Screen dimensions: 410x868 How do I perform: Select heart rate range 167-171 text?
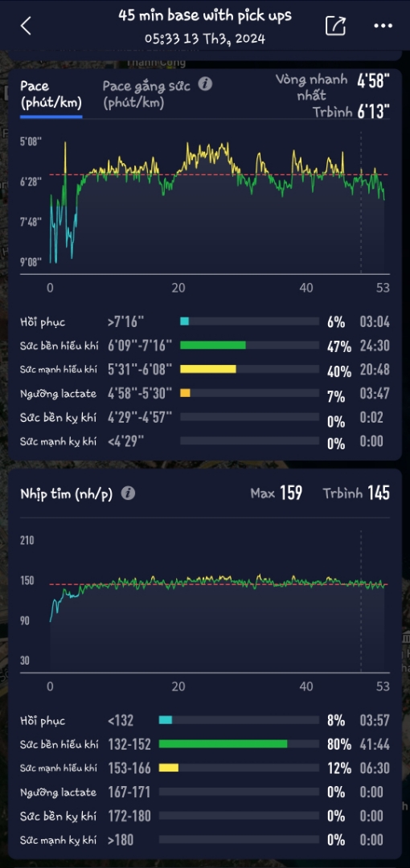coord(129,792)
